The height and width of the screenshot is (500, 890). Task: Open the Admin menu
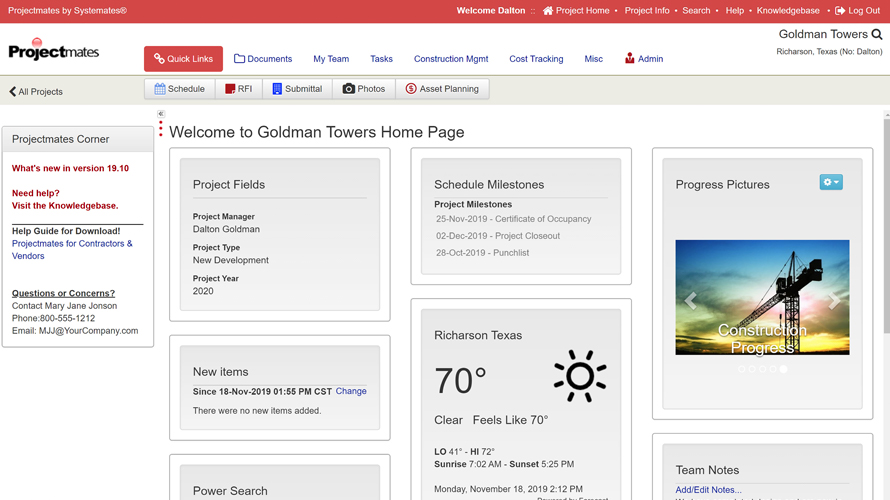(x=644, y=58)
